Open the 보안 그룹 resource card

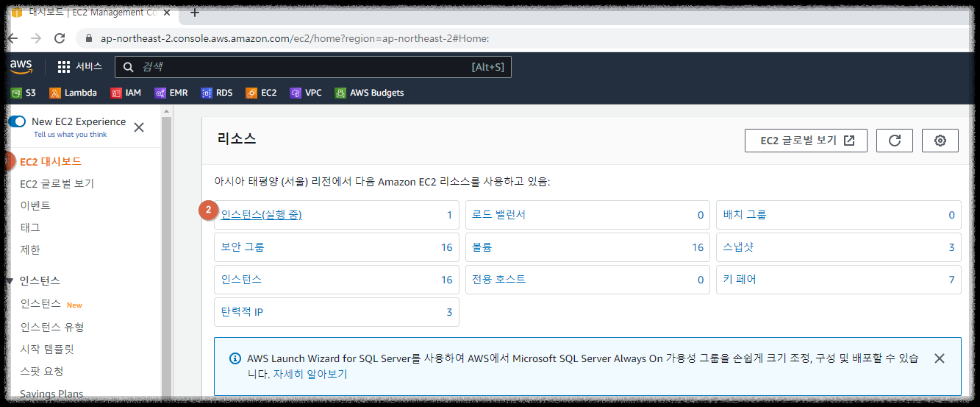coord(337,247)
